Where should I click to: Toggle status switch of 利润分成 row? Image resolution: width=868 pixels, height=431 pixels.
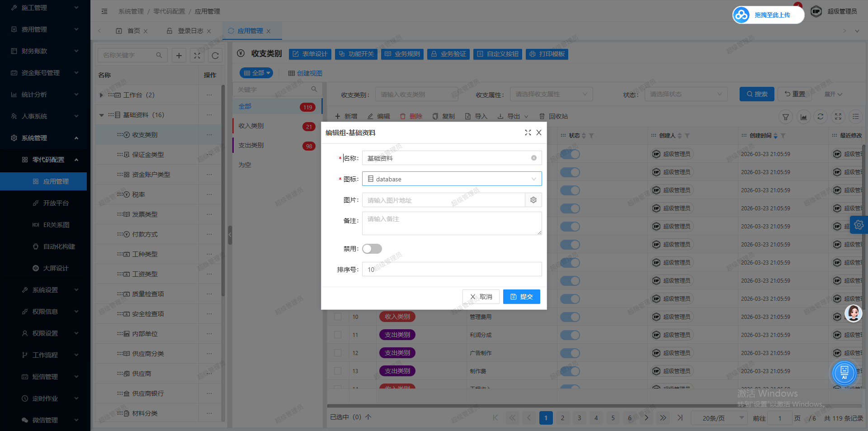570,335
